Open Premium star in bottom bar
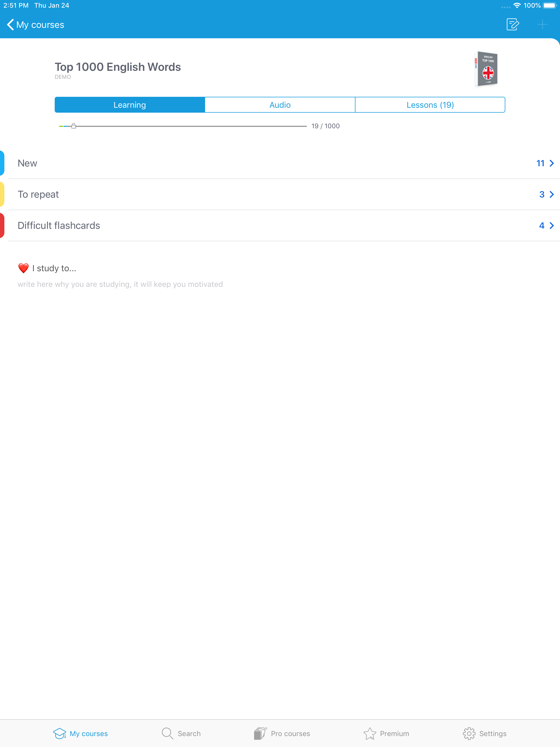The height and width of the screenshot is (747, 560). [386, 733]
